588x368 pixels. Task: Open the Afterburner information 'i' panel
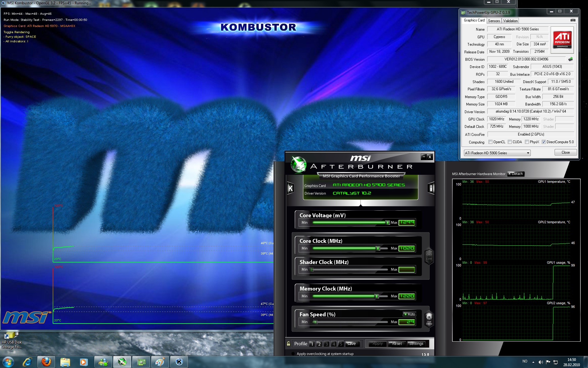click(x=431, y=188)
